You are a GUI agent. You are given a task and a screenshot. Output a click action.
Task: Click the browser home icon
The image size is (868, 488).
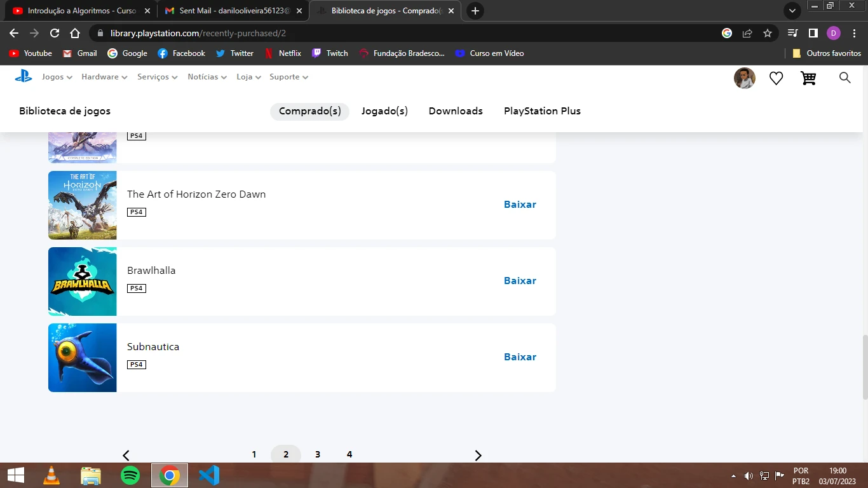(x=75, y=33)
